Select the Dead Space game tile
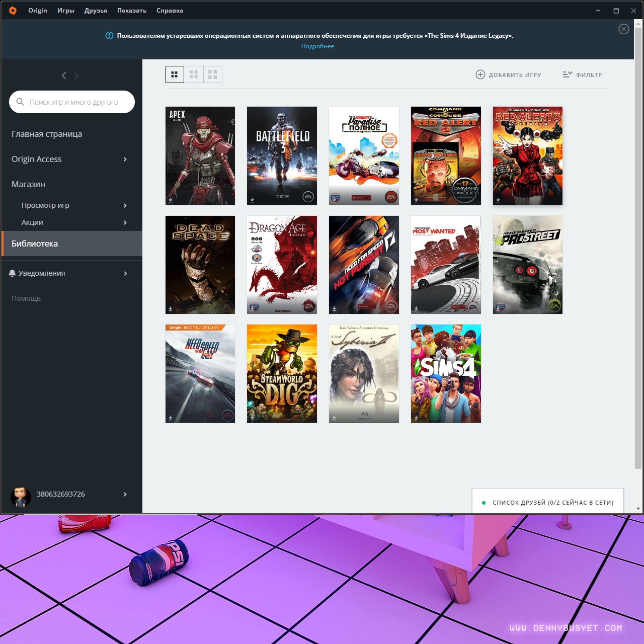Screen dimensions: 644x644 point(200,265)
